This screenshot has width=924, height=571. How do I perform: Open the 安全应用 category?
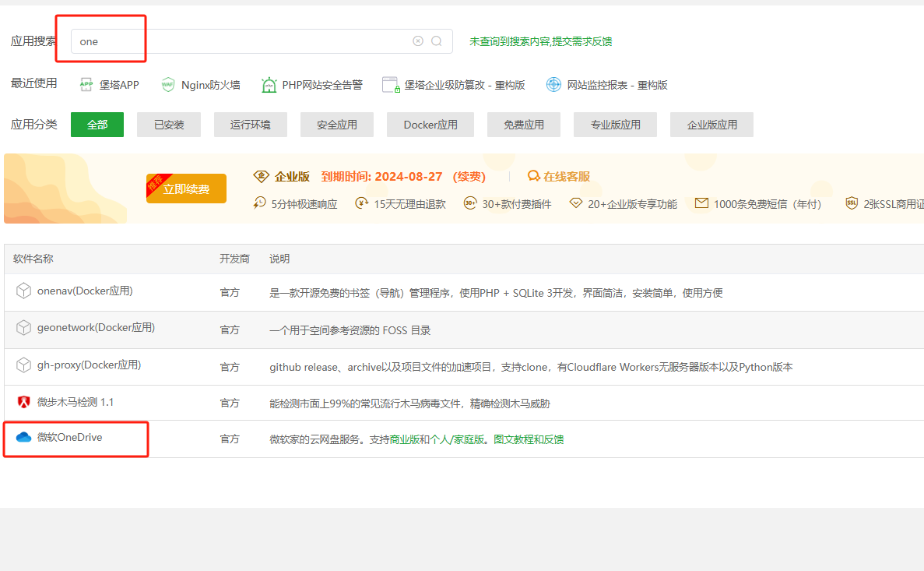[x=337, y=125]
